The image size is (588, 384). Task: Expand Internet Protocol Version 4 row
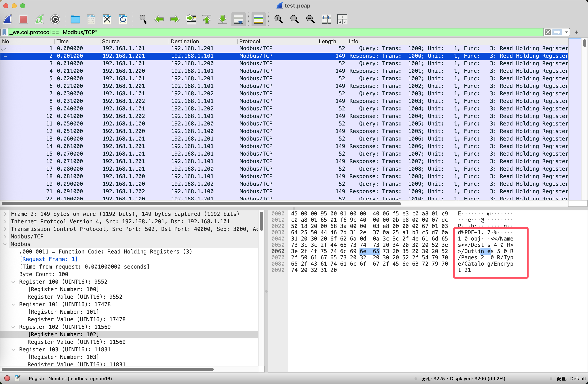coord(5,221)
